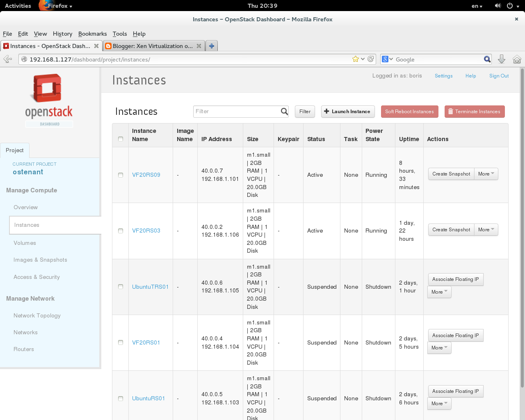This screenshot has width=525, height=420.
Task: Switch to the Blogger Xen Virtualization tab
Action: [152, 46]
